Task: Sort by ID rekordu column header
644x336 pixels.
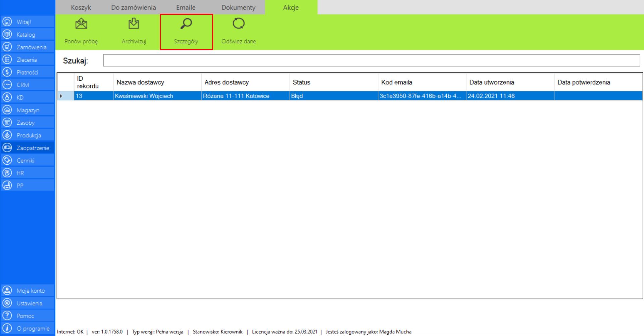Action: tap(94, 82)
